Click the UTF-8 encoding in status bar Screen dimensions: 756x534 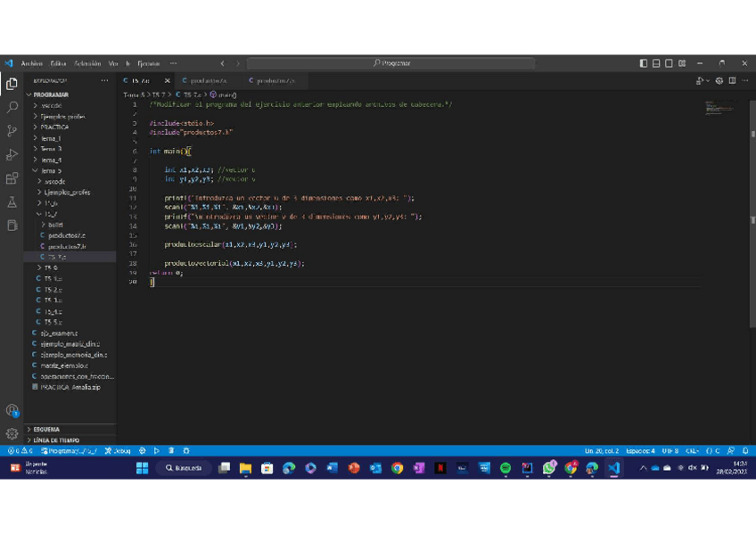tap(670, 451)
